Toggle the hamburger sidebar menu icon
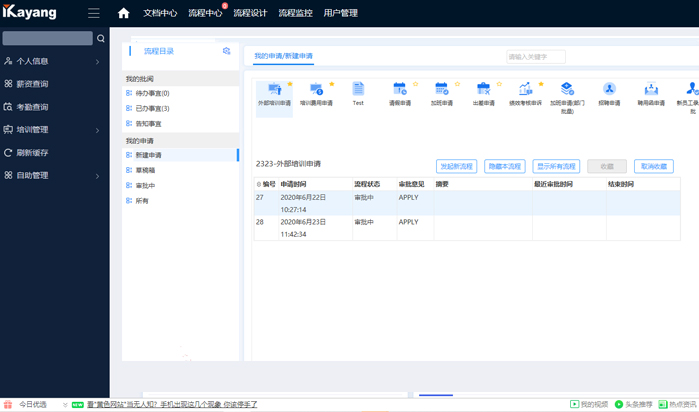 point(93,13)
